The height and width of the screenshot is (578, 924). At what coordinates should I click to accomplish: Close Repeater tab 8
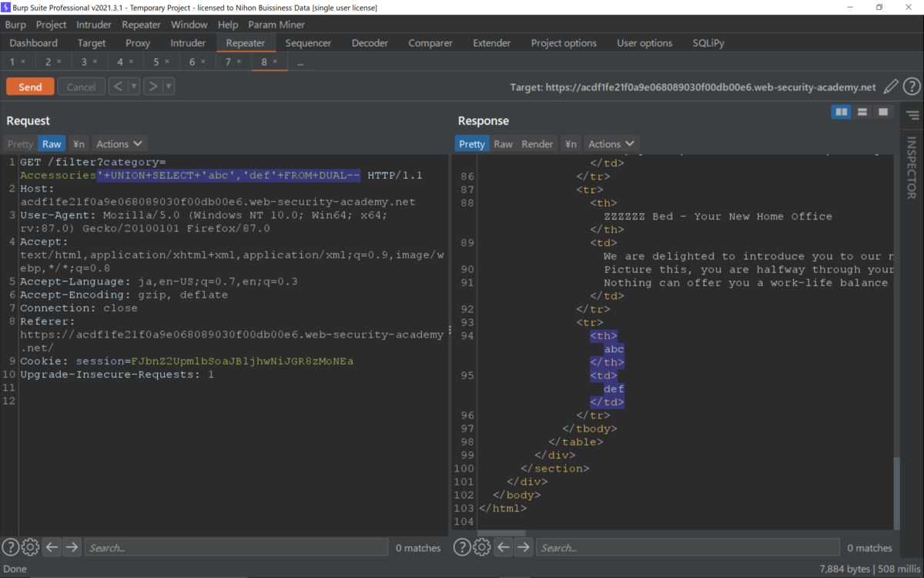(276, 62)
